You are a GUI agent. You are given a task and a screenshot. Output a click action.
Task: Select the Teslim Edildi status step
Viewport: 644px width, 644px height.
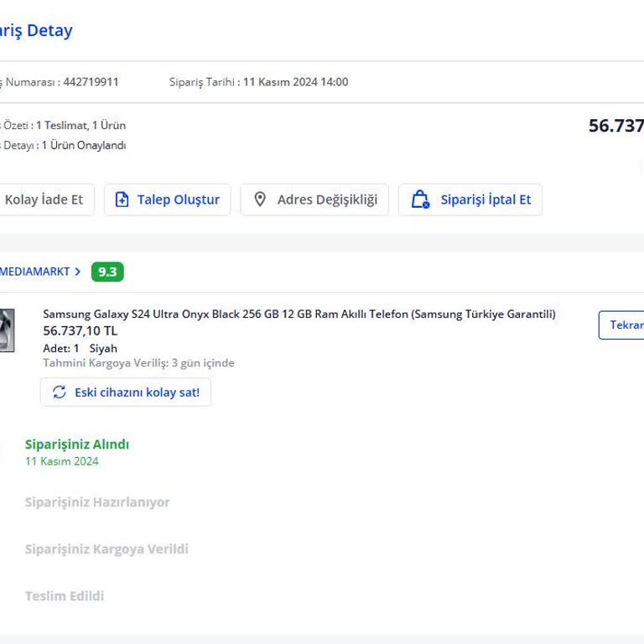point(65,596)
